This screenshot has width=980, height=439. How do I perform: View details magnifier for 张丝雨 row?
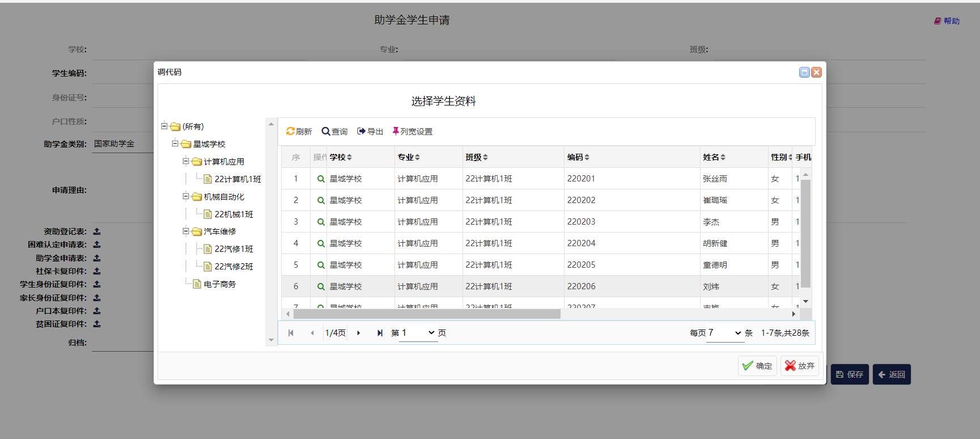click(321, 179)
